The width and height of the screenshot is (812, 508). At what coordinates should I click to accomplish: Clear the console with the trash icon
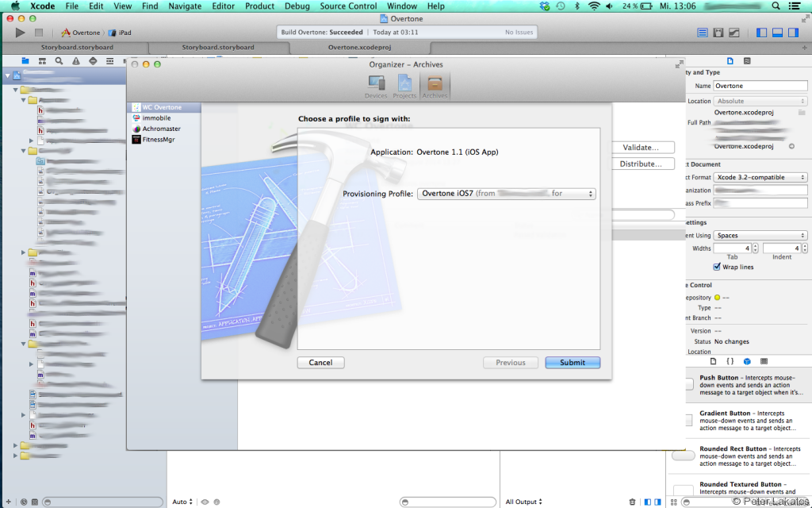pyautogui.click(x=632, y=502)
